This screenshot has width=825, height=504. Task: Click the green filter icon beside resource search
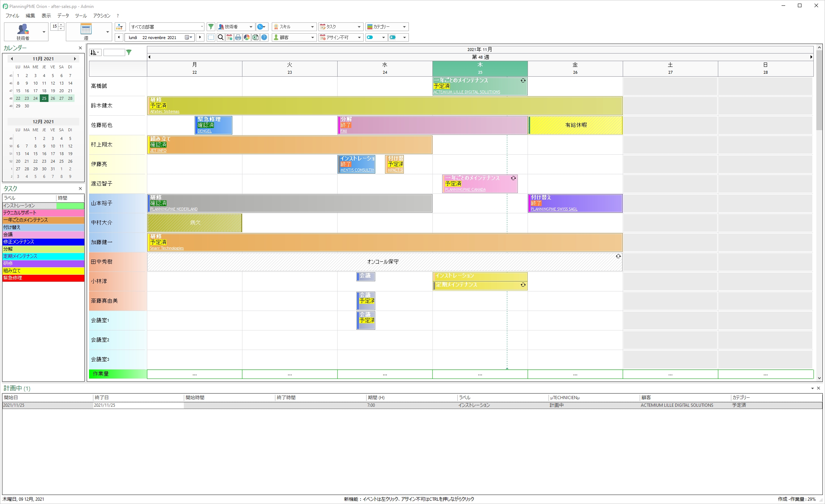click(129, 52)
